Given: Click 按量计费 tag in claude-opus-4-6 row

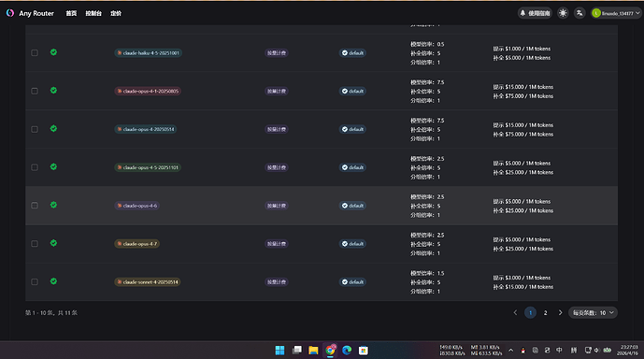Looking at the screenshot, I should (277, 206).
